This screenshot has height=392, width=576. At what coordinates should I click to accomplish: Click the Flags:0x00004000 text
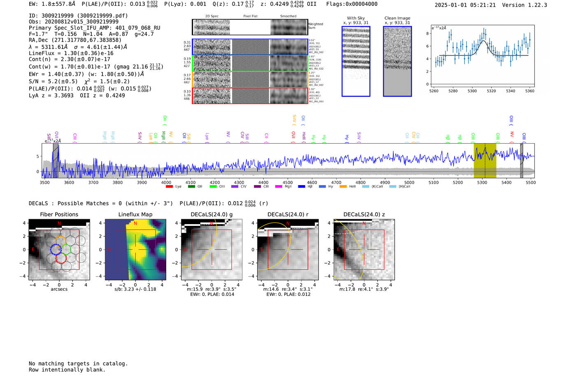click(352, 4)
